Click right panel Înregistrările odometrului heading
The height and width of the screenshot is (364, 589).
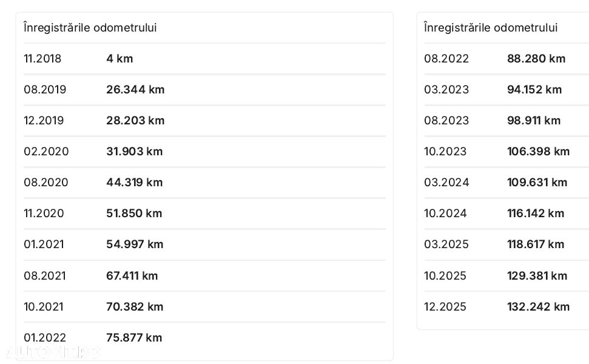[491, 27]
